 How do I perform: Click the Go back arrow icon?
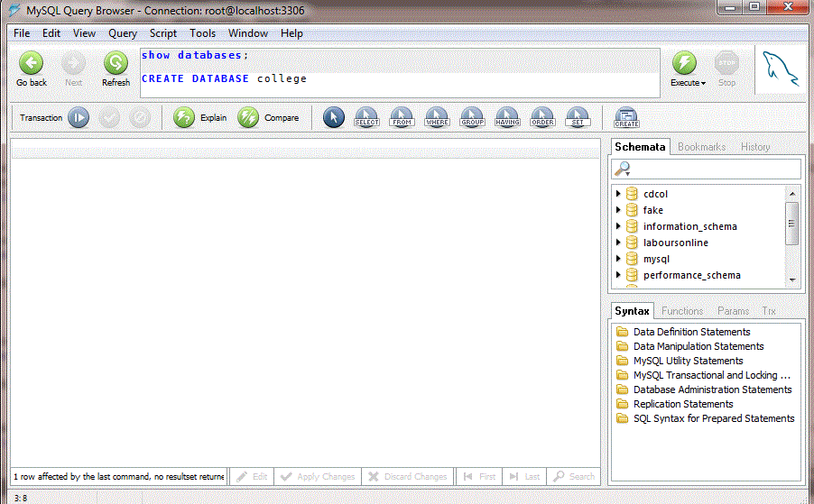point(32,63)
